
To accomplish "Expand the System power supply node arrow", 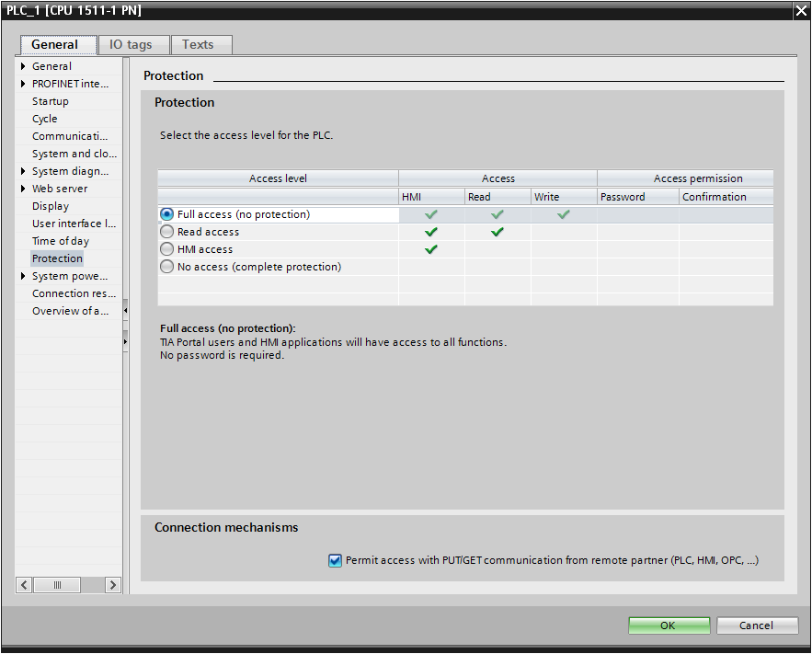I will [x=23, y=276].
